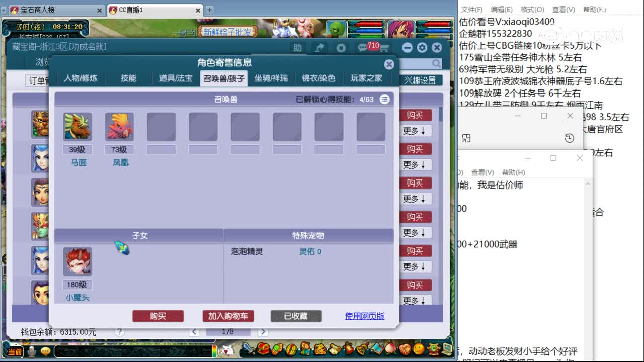Switch to the 坐骑/祥瑞 tab
This screenshot has width=644, height=362.
pos(271,78)
